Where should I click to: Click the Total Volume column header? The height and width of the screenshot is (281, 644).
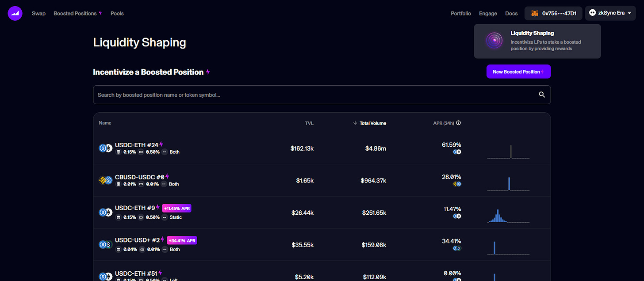pyautogui.click(x=373, y=123)
